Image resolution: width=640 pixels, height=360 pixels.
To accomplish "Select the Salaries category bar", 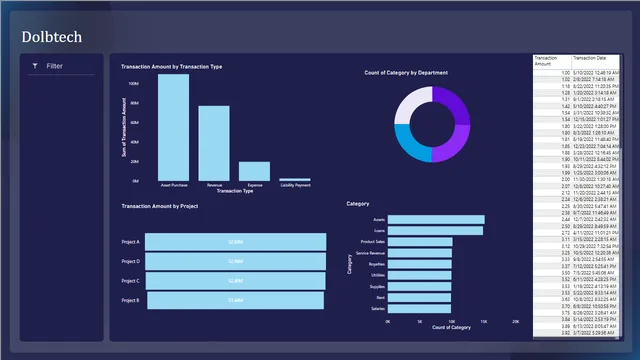I will (x=419, y=309).
